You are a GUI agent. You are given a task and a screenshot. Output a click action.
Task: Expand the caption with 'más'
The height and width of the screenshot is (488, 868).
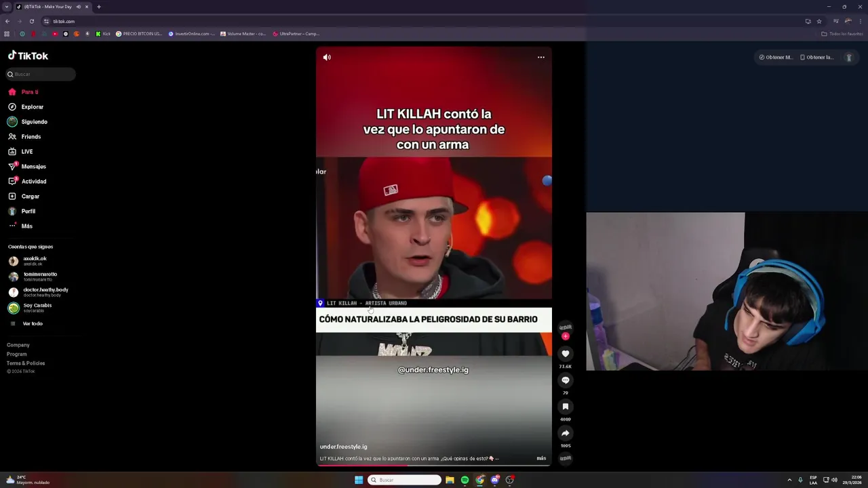coord(541,458)
